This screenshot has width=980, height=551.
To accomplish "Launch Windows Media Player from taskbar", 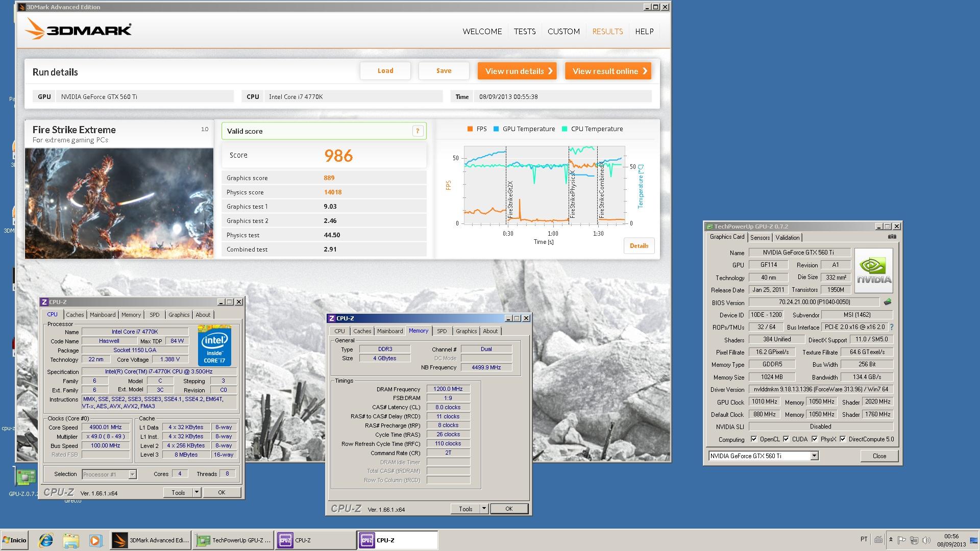I will tap(95, 540).
